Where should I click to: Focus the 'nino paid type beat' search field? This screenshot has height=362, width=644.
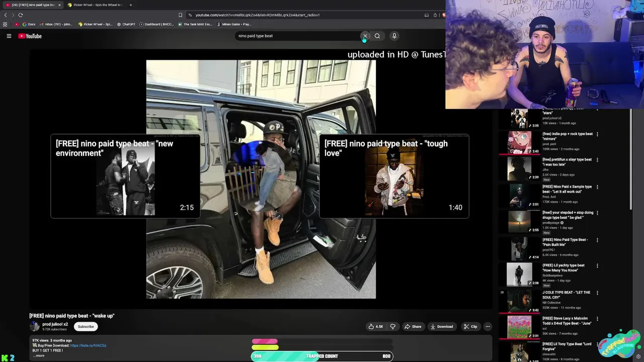coord(297,36)
